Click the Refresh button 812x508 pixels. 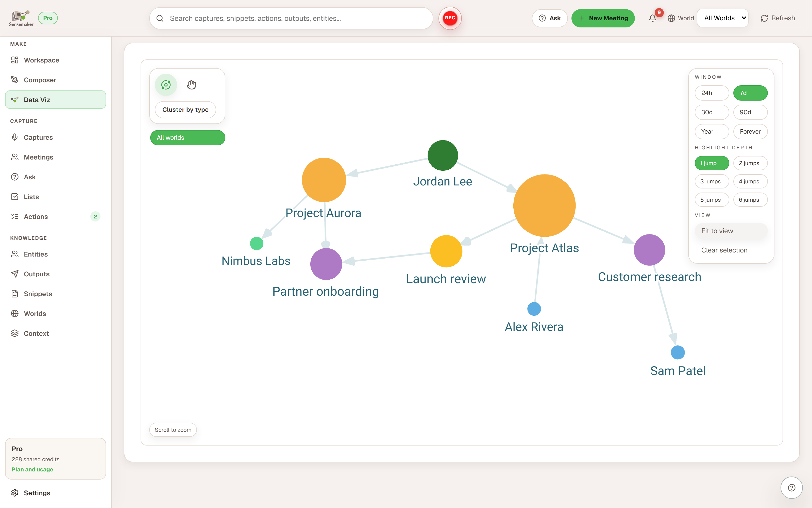coord(777,18)
